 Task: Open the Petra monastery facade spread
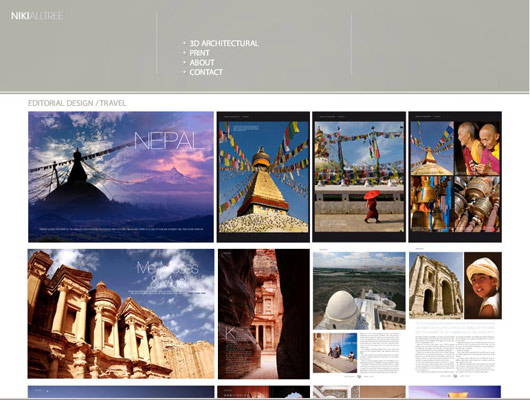click(121, 314)
